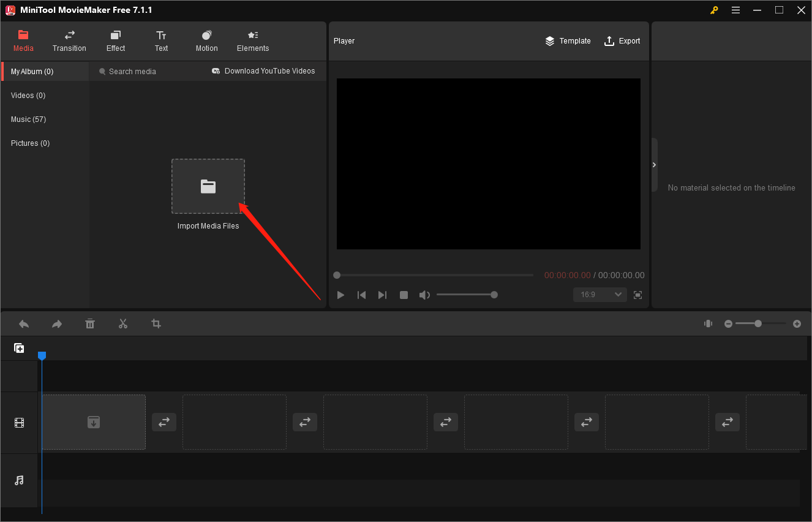The width and height of the screenshot is (812, 522).
Task: Click the Split scissors icon
Action: pyautogui.click(x=123, y=323)
